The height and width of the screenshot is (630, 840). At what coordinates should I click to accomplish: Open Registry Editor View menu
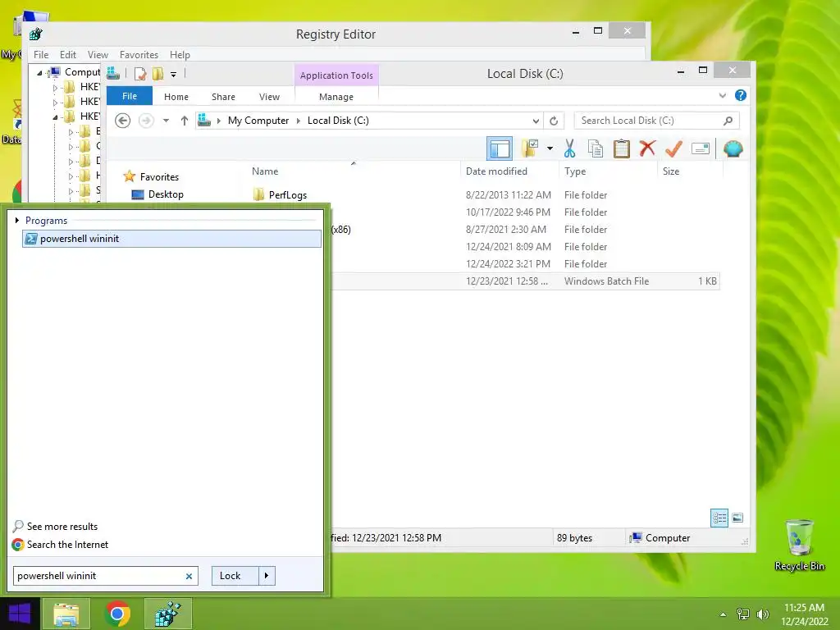[98, 55]
